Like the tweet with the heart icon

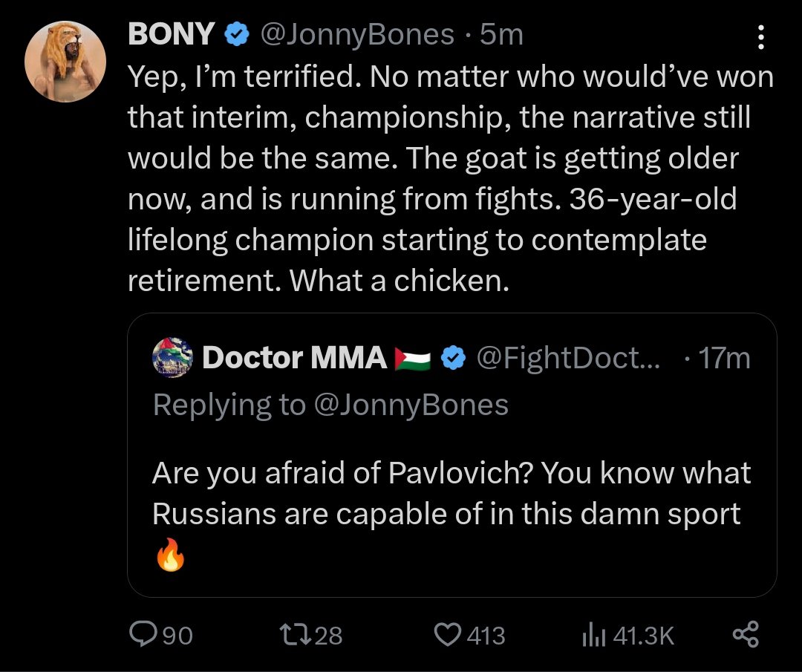447,634
